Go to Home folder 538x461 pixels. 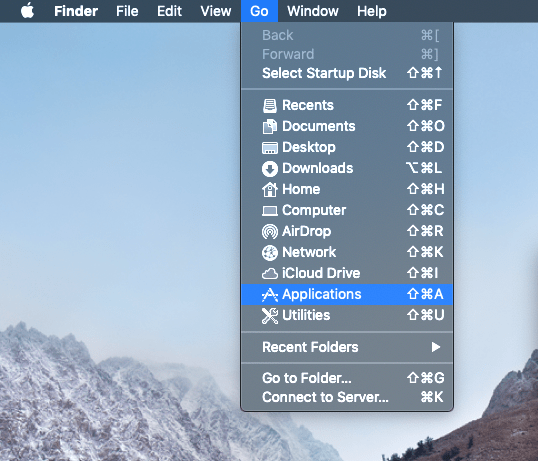pos(347,189)
